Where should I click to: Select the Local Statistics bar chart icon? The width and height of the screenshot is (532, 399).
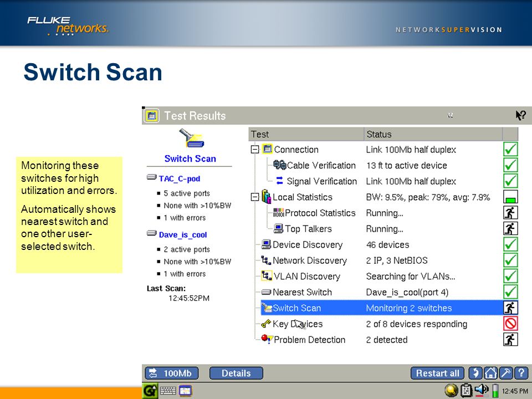[267, 197]
